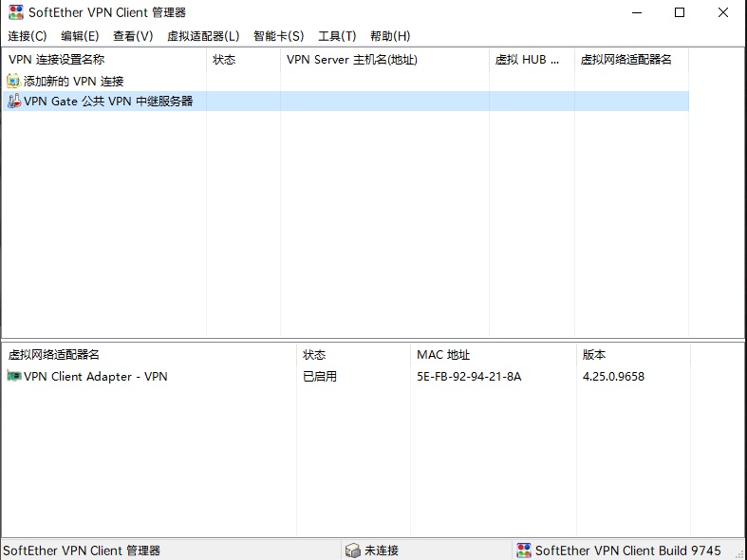
Task: Sort by VPN 连接设置名称 column header
Action: [104, 60]
